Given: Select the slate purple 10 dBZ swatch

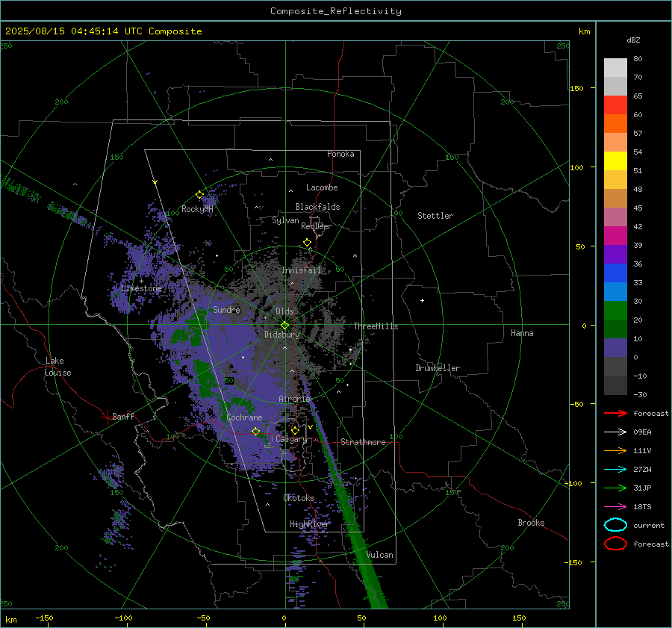Looking at the screenshot, I should pos(615,348).
